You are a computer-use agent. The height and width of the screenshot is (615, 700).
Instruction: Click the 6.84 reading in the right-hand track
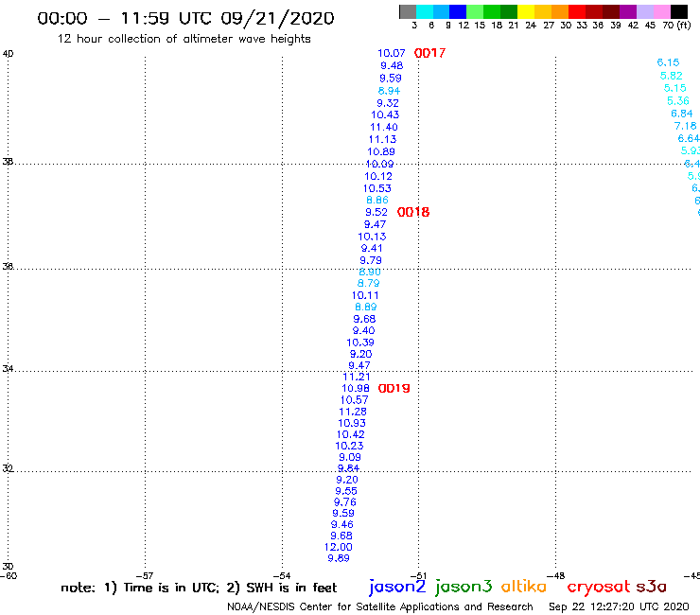682,114
